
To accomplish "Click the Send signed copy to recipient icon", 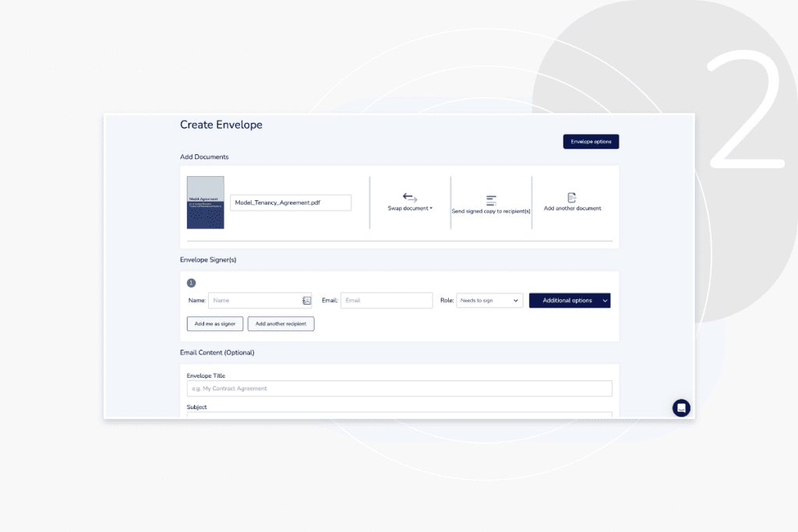I will (491, 200).
